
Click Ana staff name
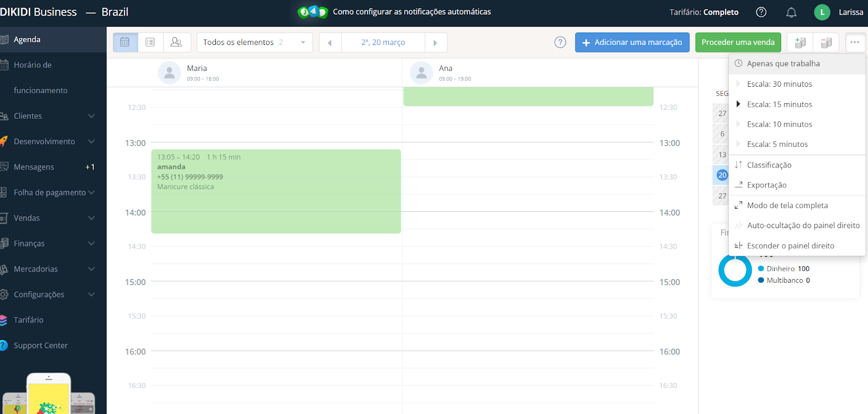[x=445, y=68]
